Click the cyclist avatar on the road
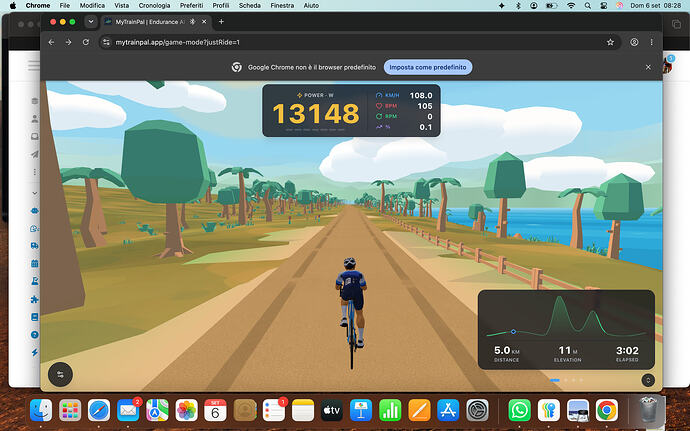Image resolution: width=690 pixels, height=431 pixels. tap(351, 311)
